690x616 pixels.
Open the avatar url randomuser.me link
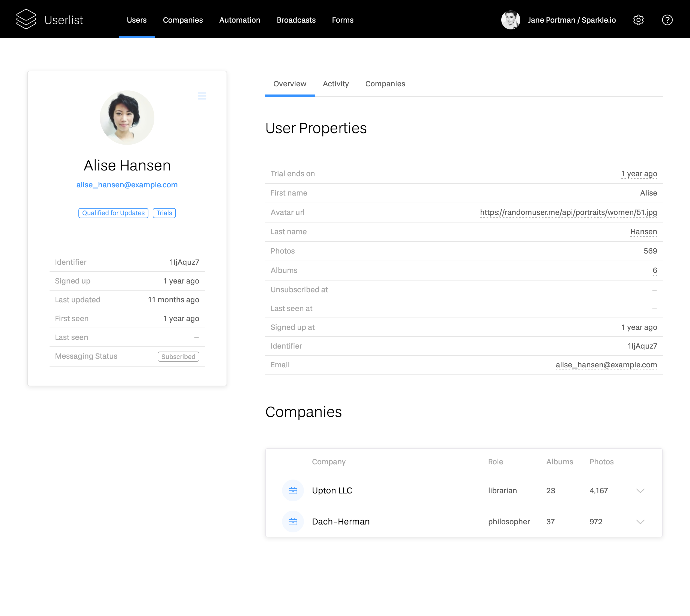[x=568, y=212]
